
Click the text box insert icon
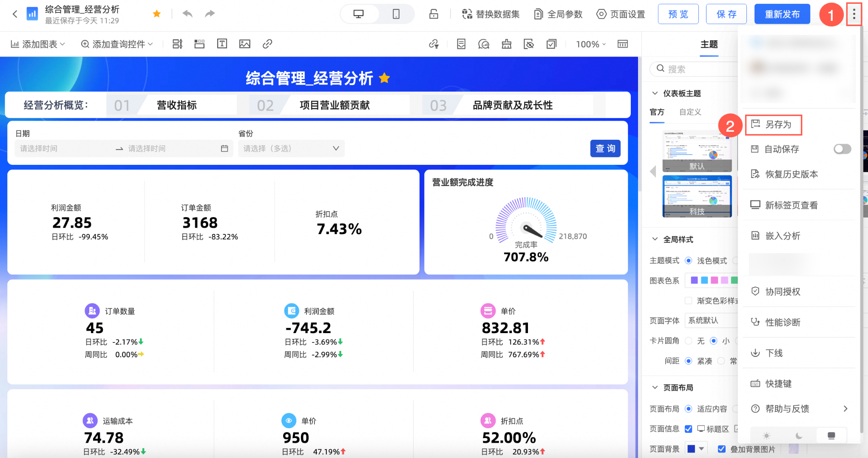(x=222, y=44)
